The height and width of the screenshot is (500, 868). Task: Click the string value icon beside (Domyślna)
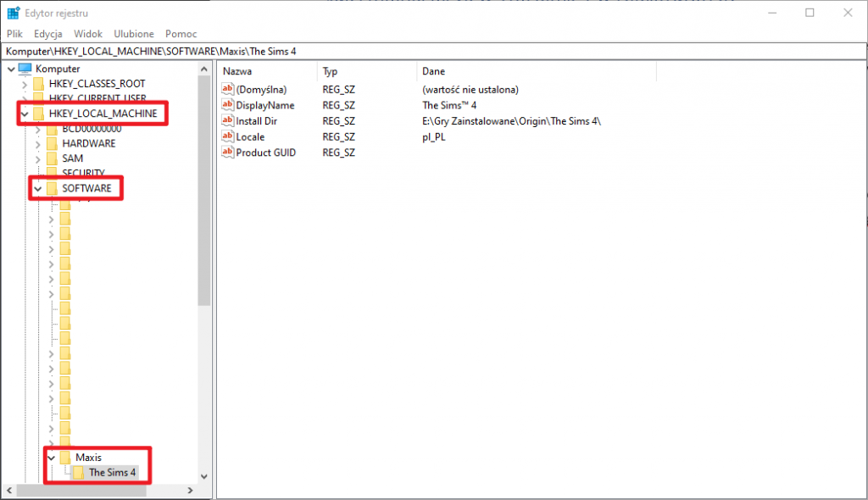tap(227, 89)
